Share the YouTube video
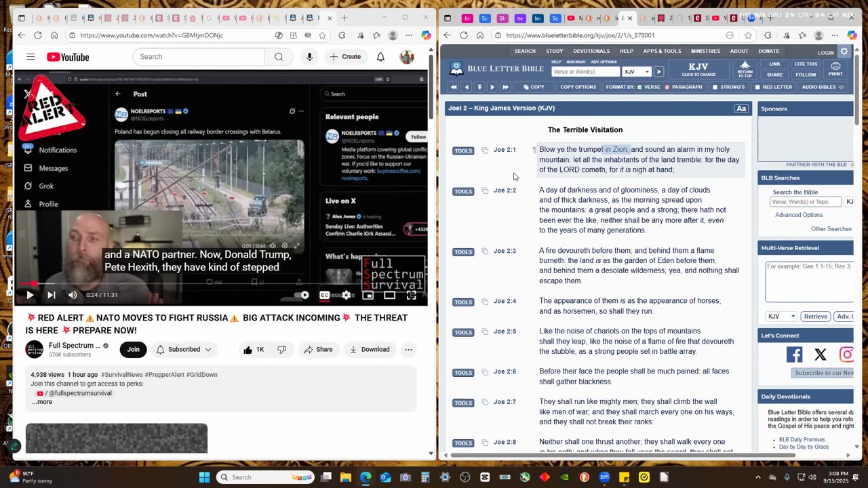The height and width of the screenshot is (488, 868). pos(318,350)
